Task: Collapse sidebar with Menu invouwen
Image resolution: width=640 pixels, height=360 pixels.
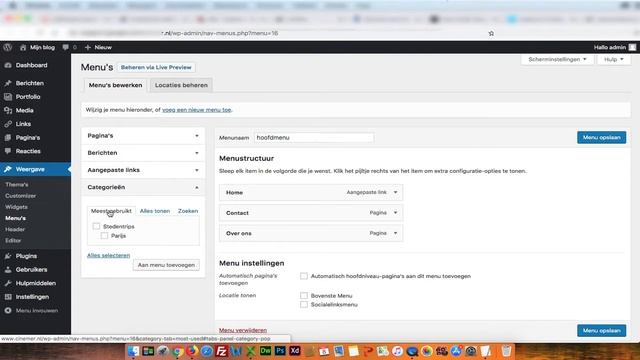Action: [36, 311]
